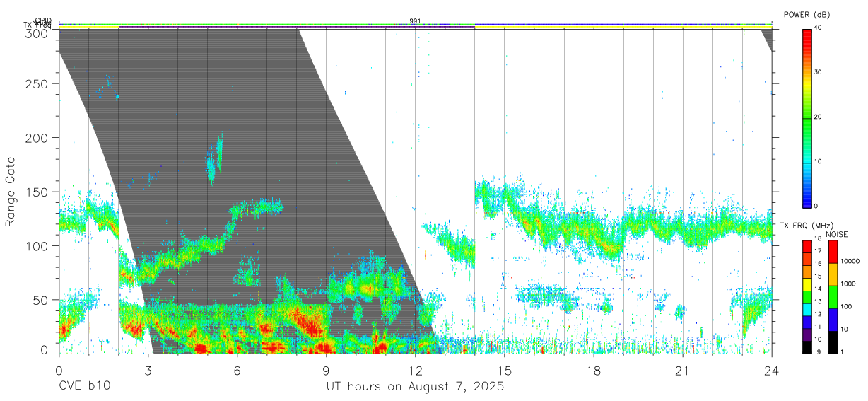Viewport: 868px width, 401px height.
Task: Click the 150 tick on the range gate axis
Action: (x=37, y=192)
